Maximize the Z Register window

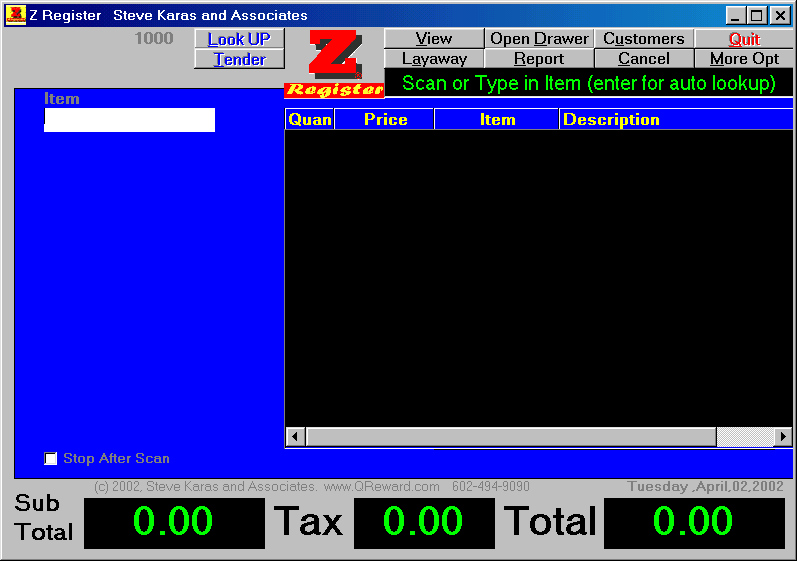[756, 15]
